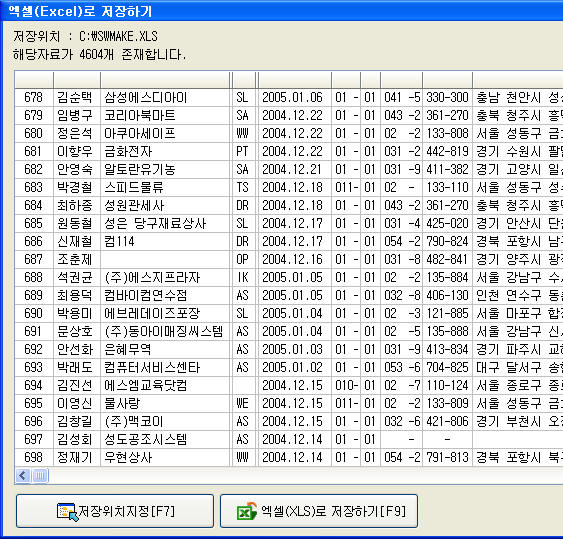Click the 아쿠아세이프 company cell
This screenshot has width=563, height=539.
[x=165, y=134]
